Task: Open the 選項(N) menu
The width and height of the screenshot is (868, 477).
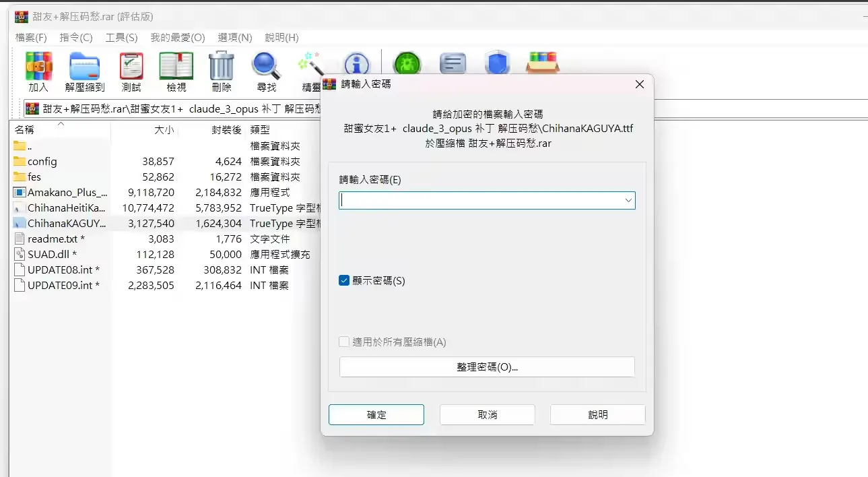Action: [235, 37]
